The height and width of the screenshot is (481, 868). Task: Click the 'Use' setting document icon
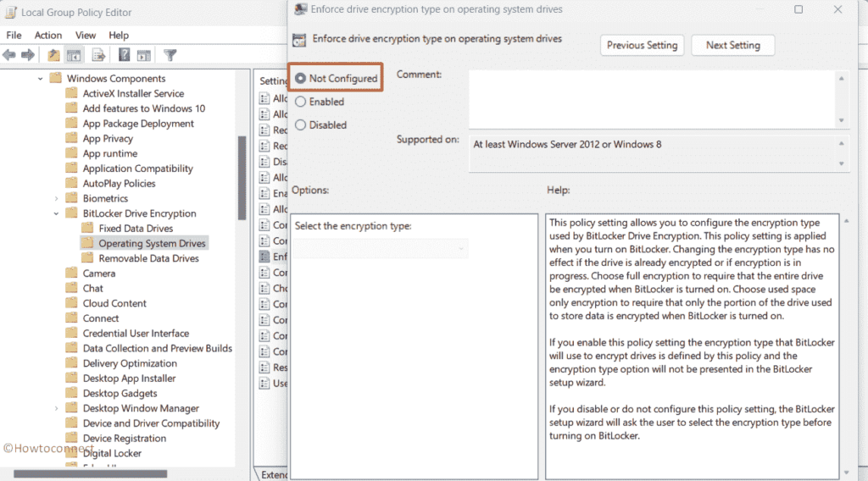click(x=264, y=383)
